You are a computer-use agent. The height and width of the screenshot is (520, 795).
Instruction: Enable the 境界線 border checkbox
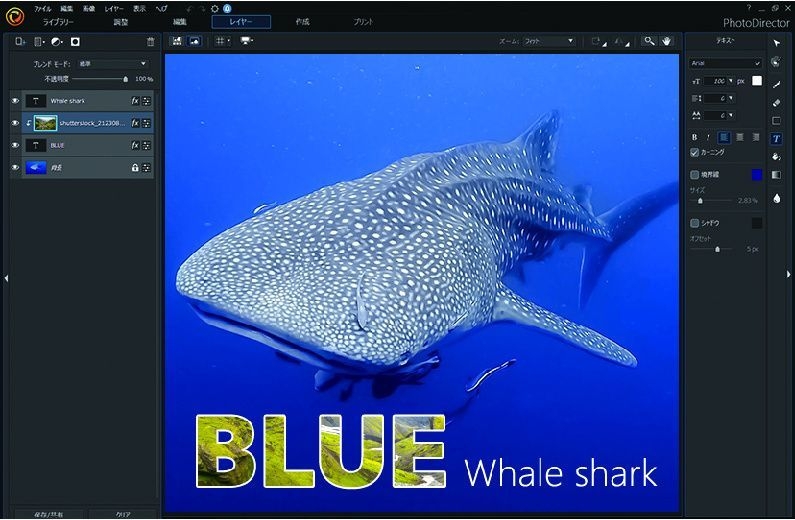[x=695, y=175]
